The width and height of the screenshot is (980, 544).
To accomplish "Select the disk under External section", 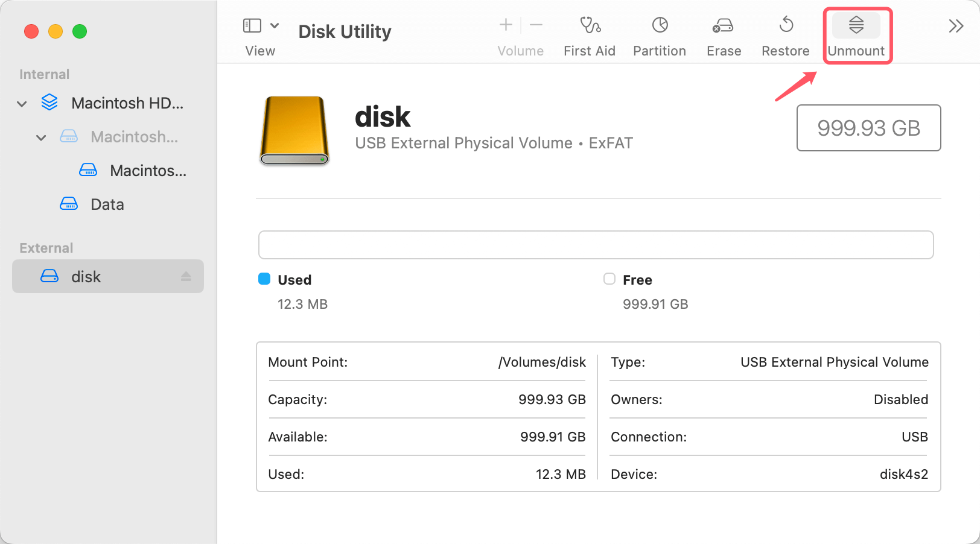I will click(86, 276).
